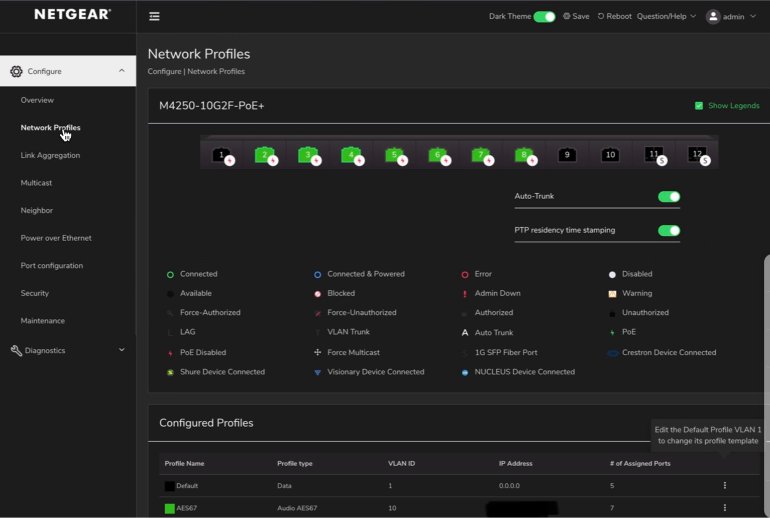
Task: Click port 9 on the switch diagram
Action: 567,155
